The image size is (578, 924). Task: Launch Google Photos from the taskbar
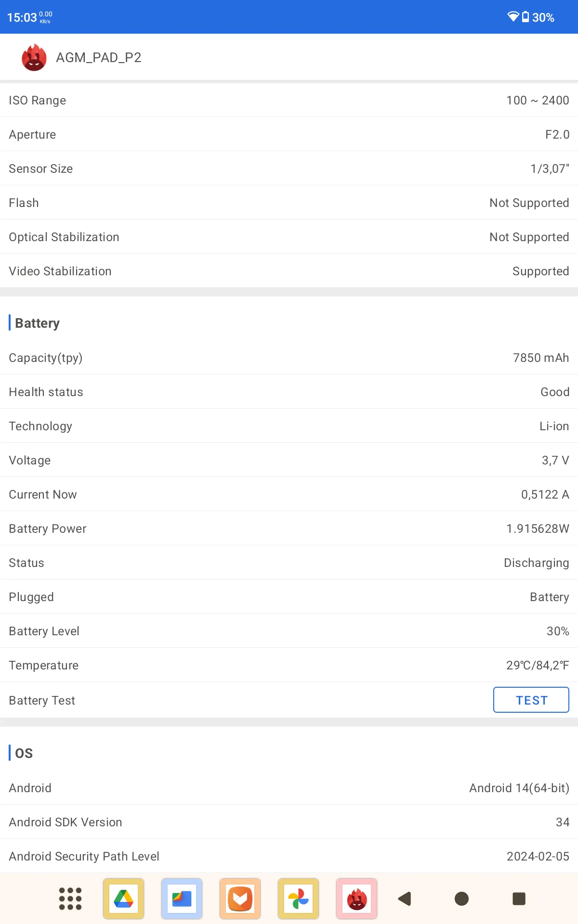point(299,898)
